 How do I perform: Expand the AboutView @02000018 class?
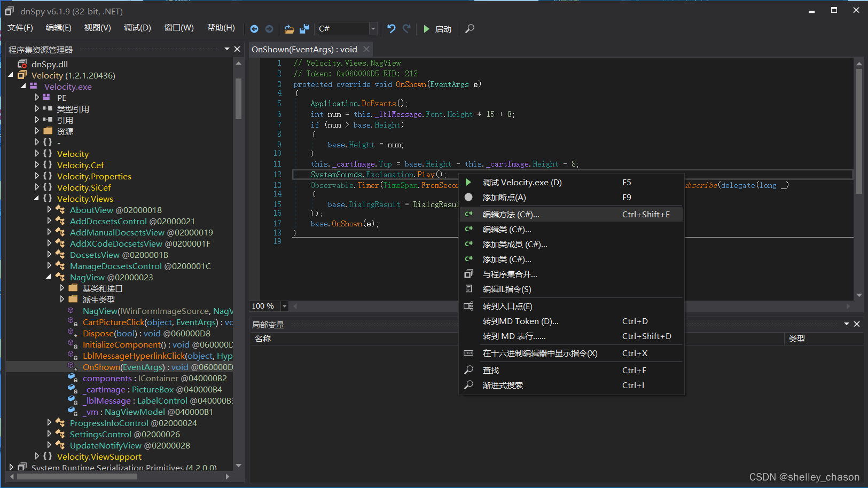pos(49,210)
